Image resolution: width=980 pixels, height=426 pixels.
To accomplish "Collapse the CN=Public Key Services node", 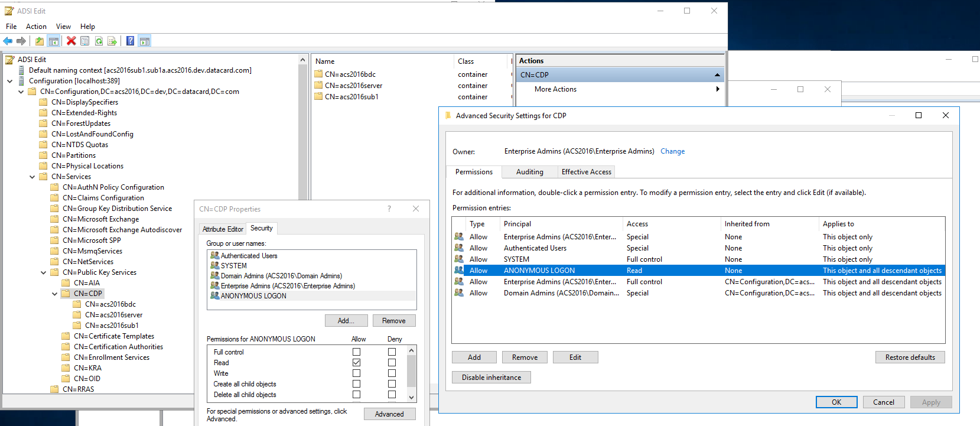I will [44, 272].
